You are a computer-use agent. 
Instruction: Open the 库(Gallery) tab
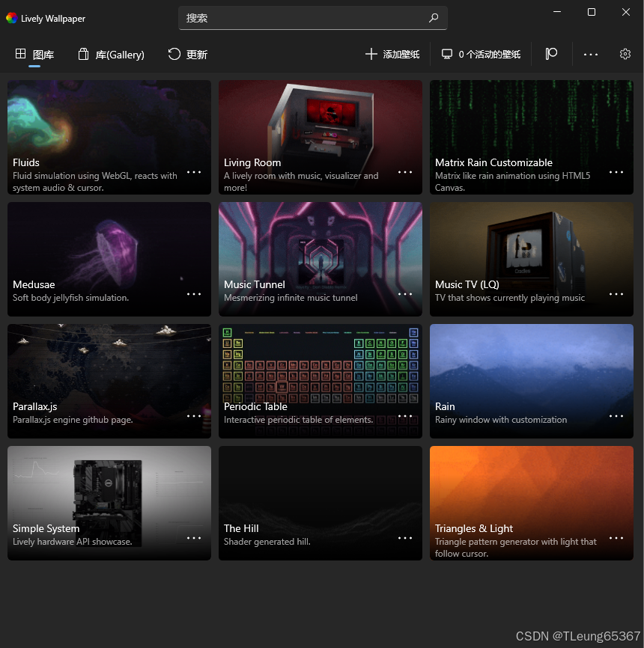112,55
